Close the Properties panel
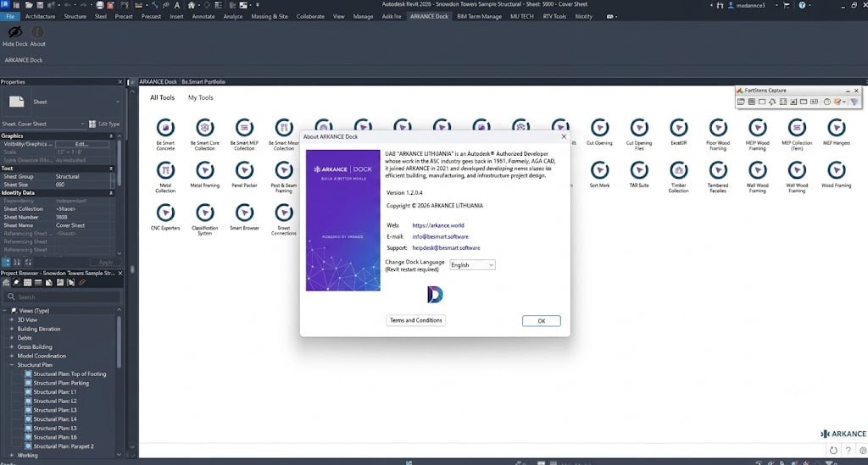Screen dimensions: 868x465 click(x=120, y=82)
